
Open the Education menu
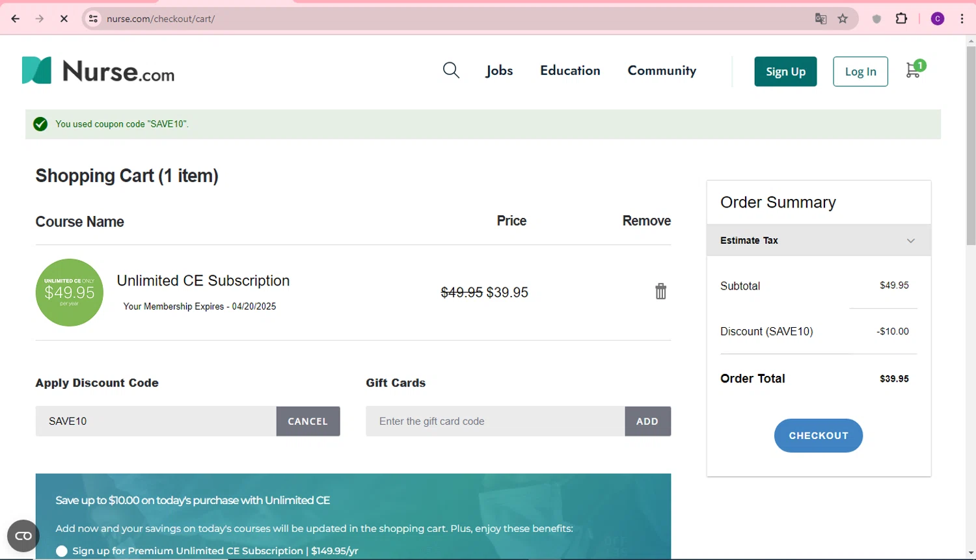click(x=570, y=70)
